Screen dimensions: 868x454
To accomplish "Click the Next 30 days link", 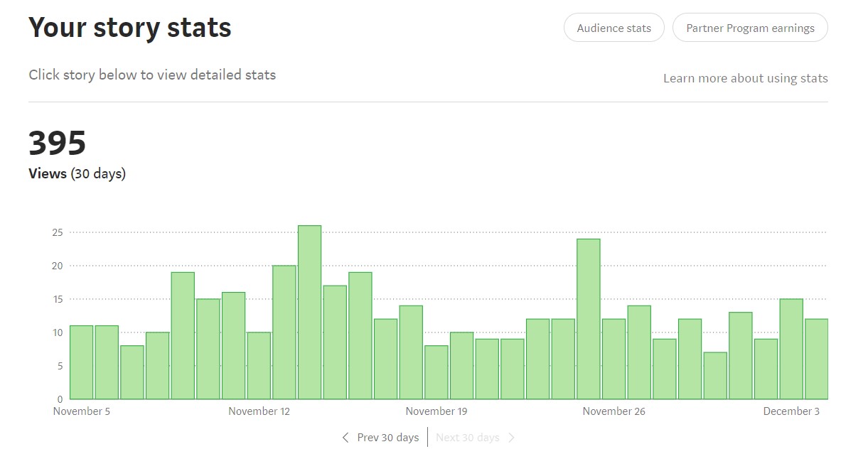I will [467, 438].
